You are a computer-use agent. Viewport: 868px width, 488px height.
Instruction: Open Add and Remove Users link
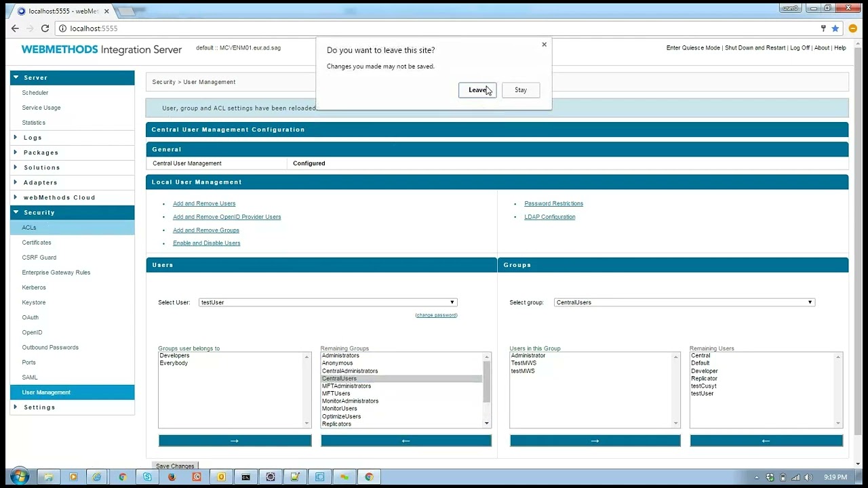click(204, 203)
